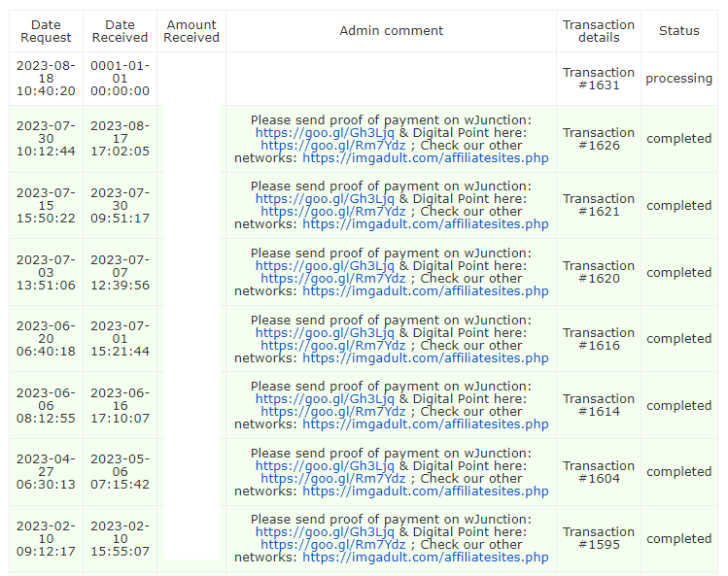This screenshot has width=728, height=576.
Task: Click imgadult.com affiliatesites link for Transaction #1604
Action: pyautogui.click(x=425, y=491)
